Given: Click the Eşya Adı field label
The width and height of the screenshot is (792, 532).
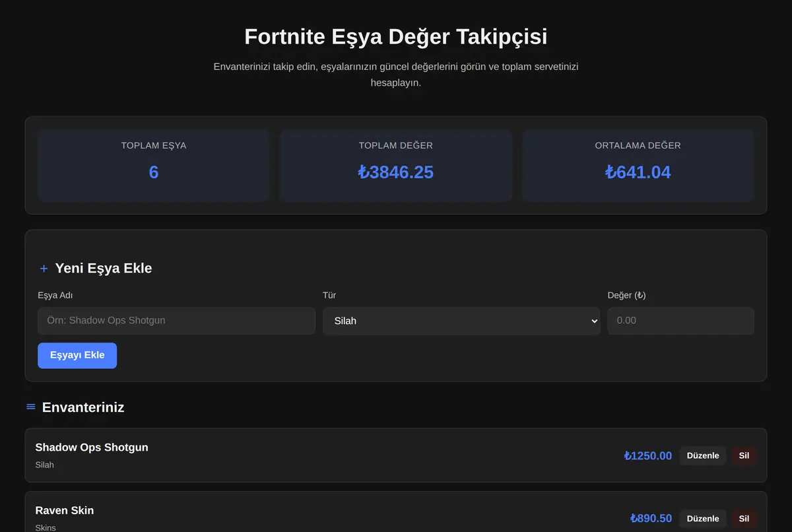Looking at the screenshot, I should point(55,296).
